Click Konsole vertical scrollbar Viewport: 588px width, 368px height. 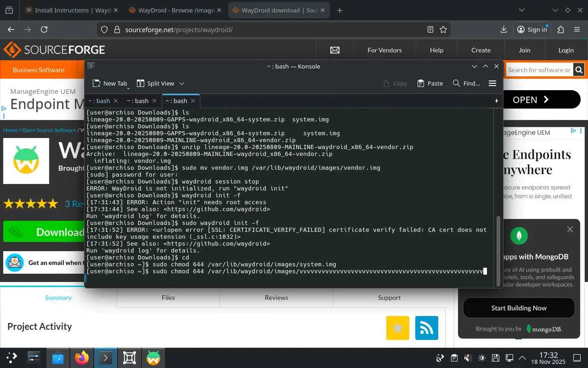tap(498, 251)
